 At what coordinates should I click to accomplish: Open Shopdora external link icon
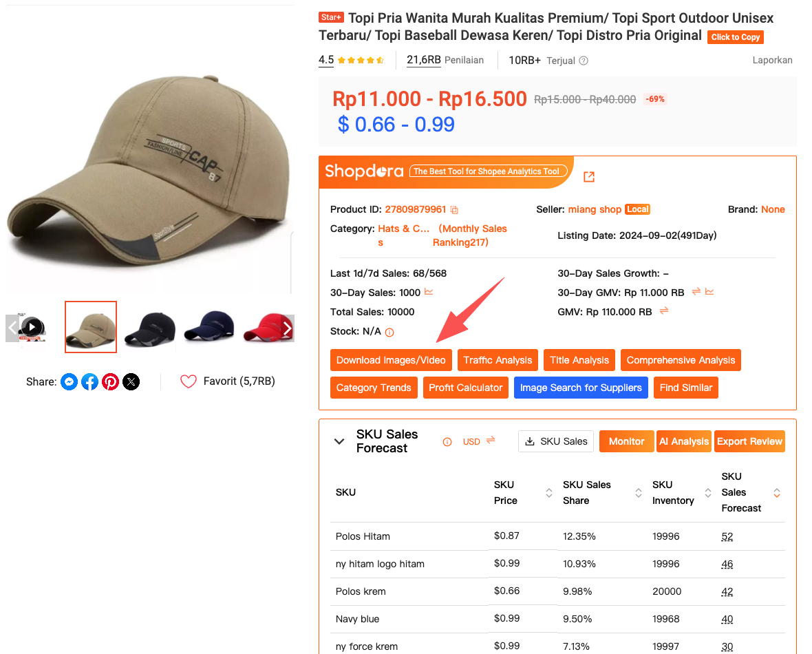pyautogui.click(x=589, y=177)
